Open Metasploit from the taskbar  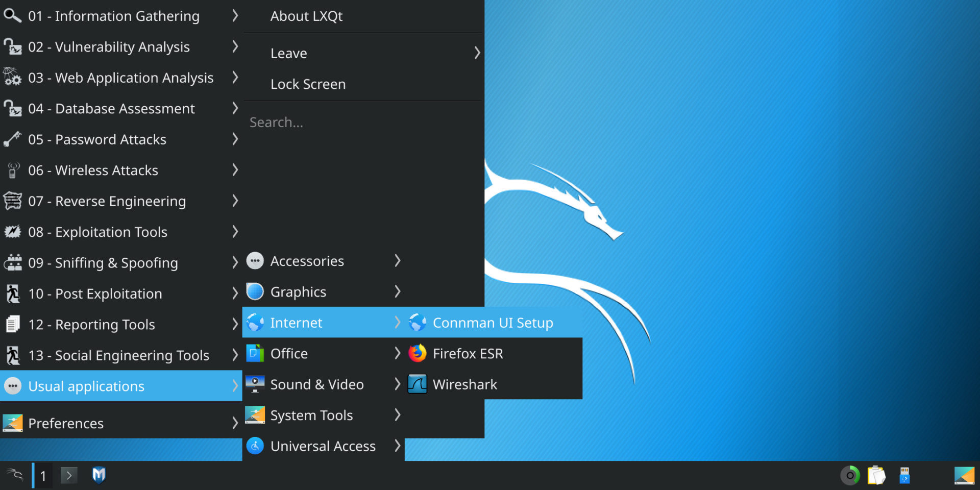pyautogui.click(x=99, y=475)
